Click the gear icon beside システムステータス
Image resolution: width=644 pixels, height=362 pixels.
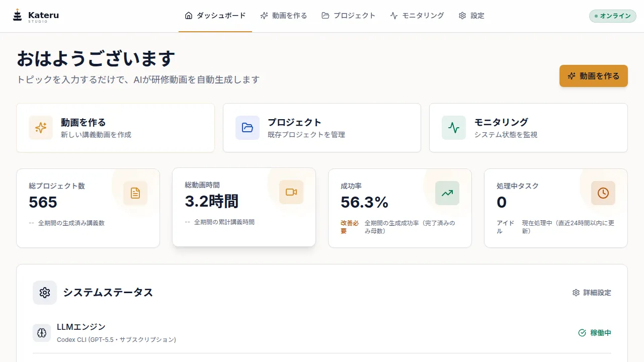(45, 293)
